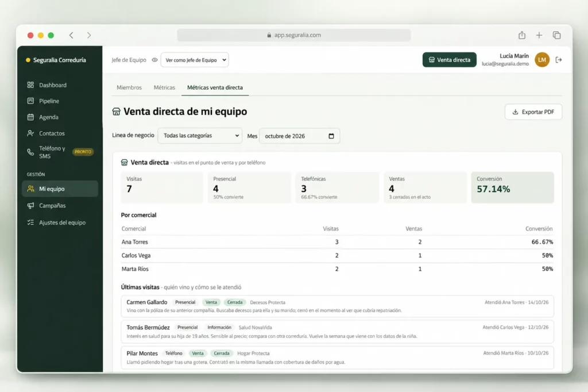
Task: Select the Métricas venta directa tab
Action: [x=215, y=87]
